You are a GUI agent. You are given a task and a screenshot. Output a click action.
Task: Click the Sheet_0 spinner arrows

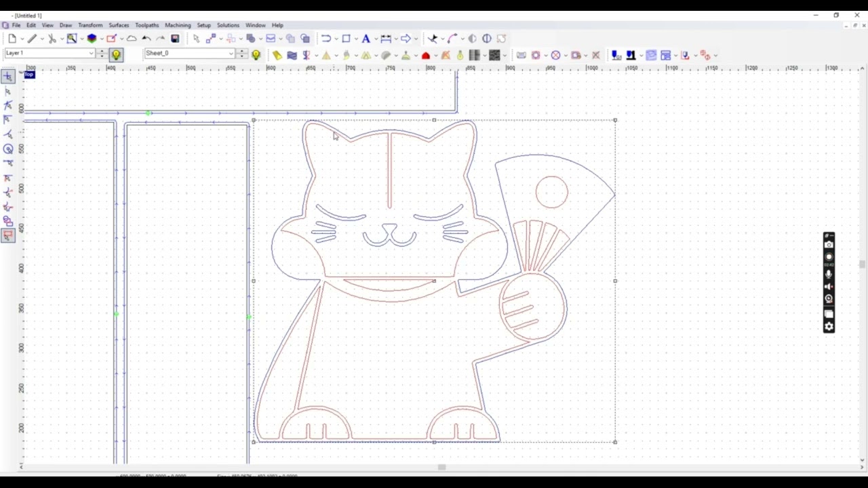pyautogui.click(x=241, y=54)
